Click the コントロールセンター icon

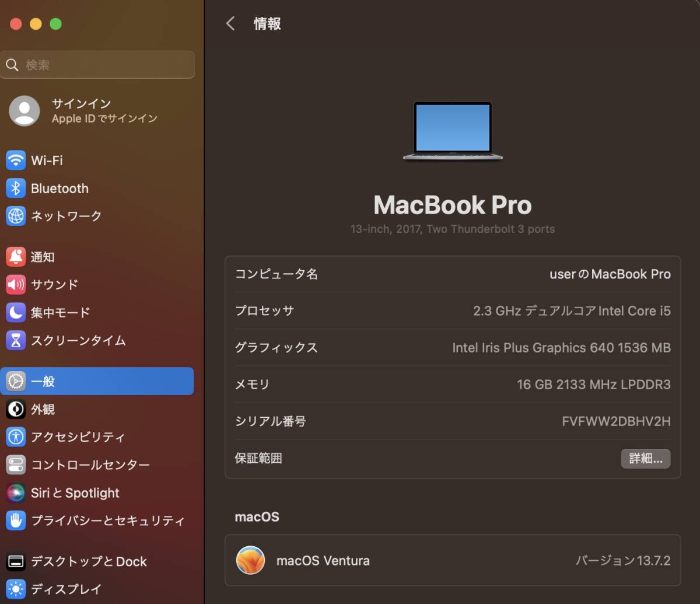(16, 465)
